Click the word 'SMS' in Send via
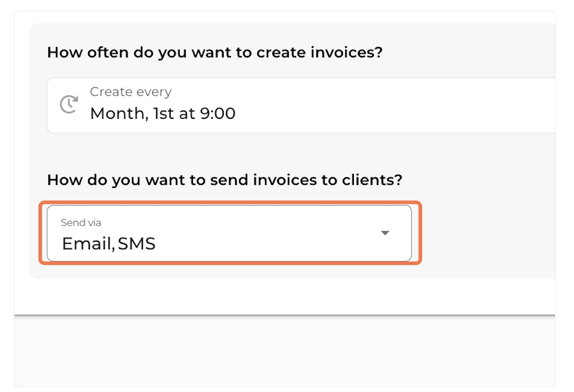The image size is (574, 392). pyautogui.click(x=137, y=244)
